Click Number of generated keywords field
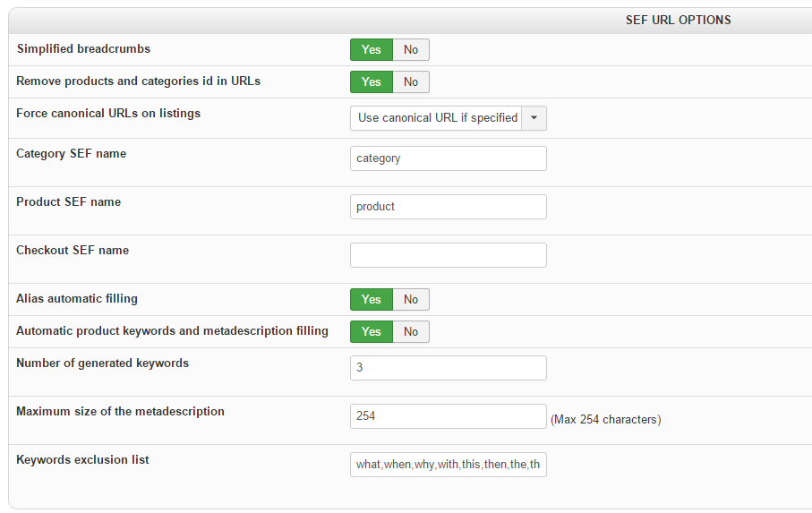This screenshot has width=812, height=513. click(x=448, y=368)
